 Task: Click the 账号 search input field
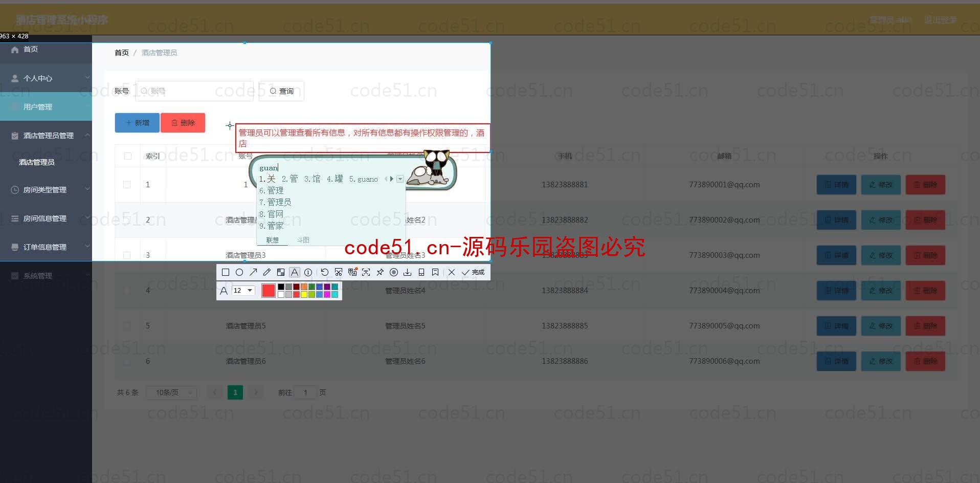[x=194, y=91]
